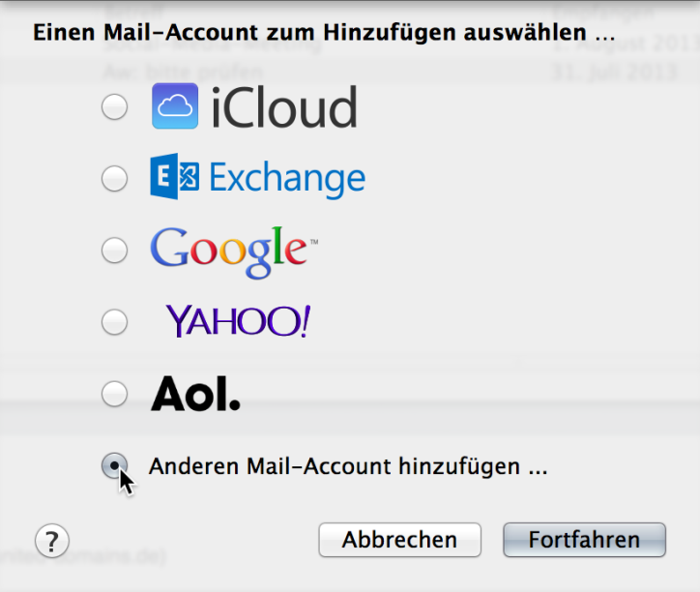
Task: Click the blurred Aw: bitte prüfen email row
Action: click(350, 72)
